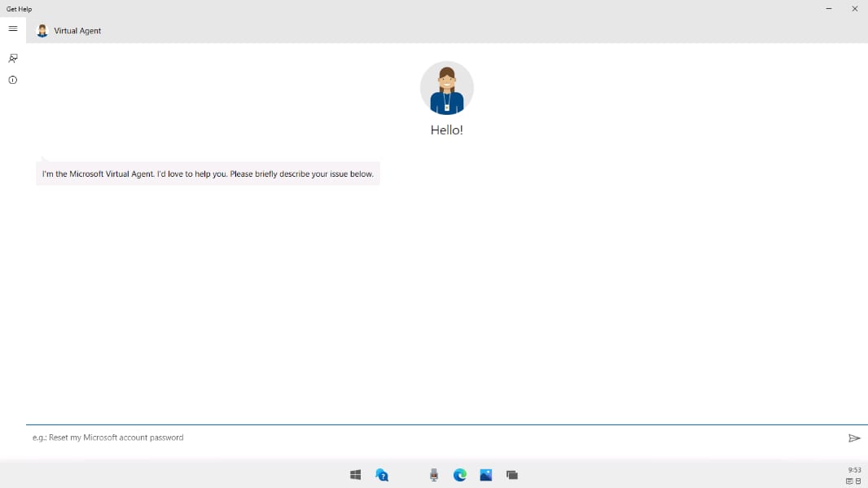Click the Get Help icon in the taskbar
This screenshot has width=868, height=488.
coord(382,475)
